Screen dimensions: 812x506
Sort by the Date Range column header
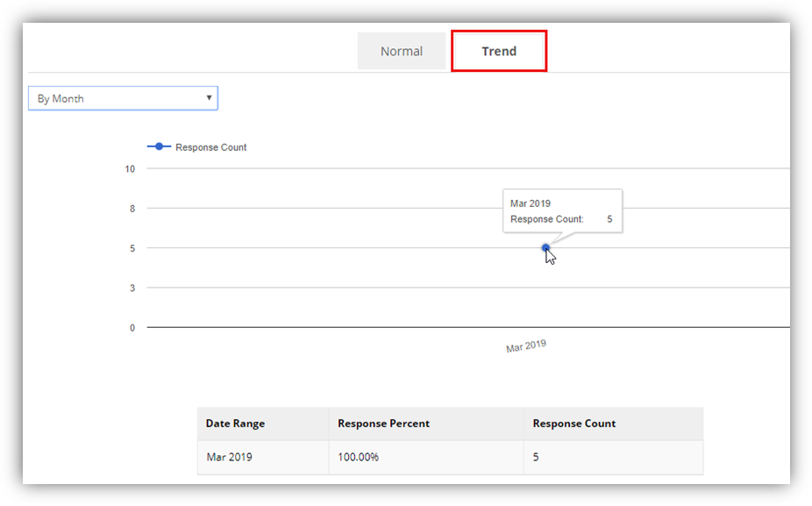click(235, 424)
